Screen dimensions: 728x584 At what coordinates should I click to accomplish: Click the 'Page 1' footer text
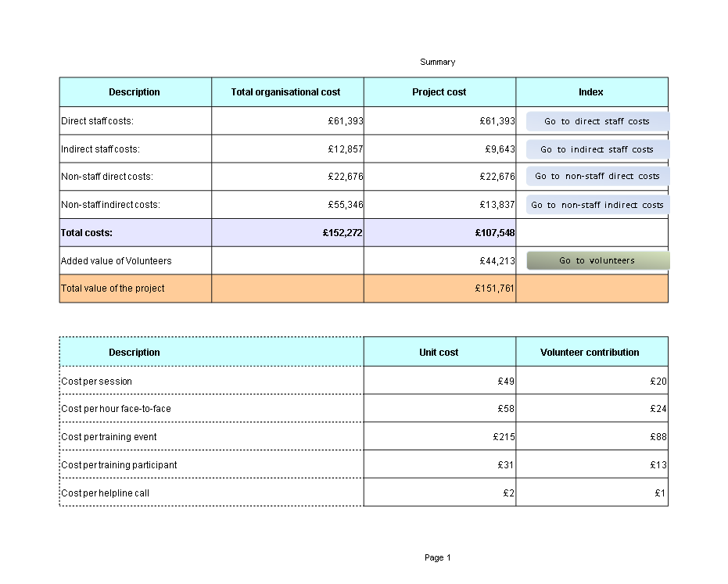437,557
